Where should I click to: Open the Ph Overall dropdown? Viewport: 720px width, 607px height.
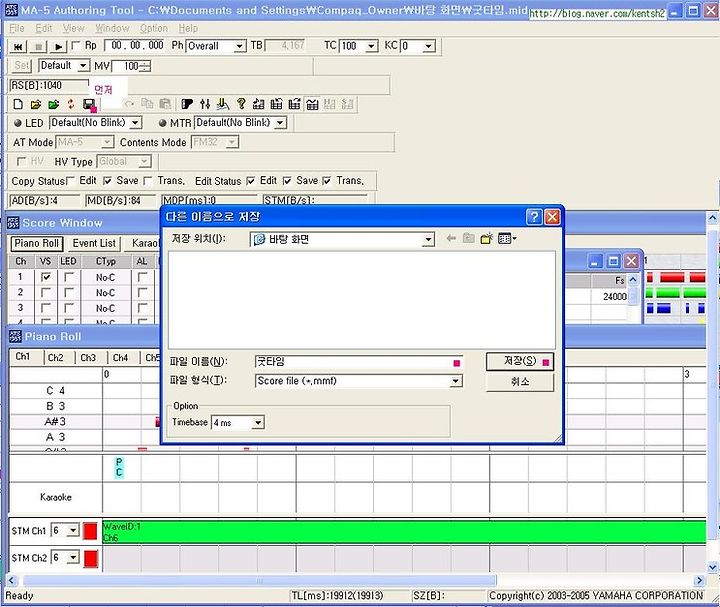pos(239,46)
